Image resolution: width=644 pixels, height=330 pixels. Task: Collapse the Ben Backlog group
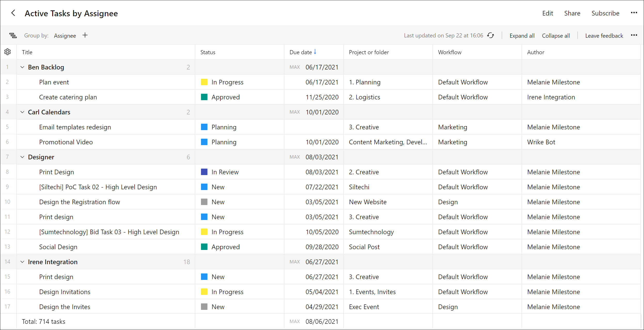tap(22, 67)
